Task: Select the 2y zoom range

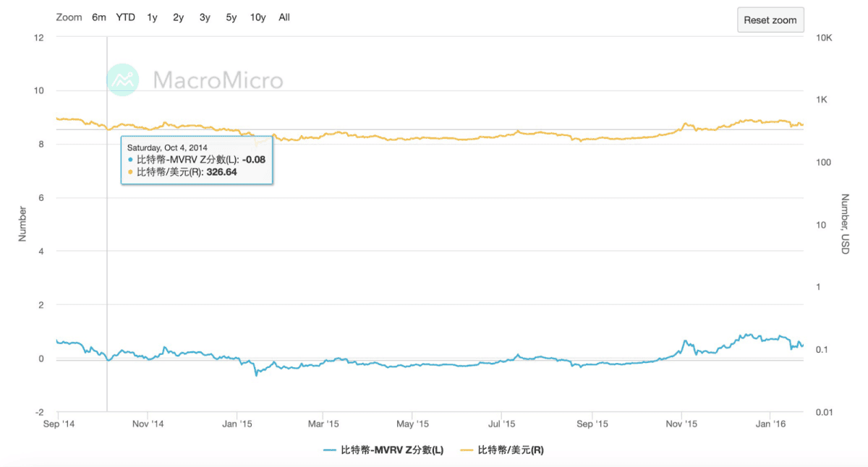Action: (x=177, y=17)
